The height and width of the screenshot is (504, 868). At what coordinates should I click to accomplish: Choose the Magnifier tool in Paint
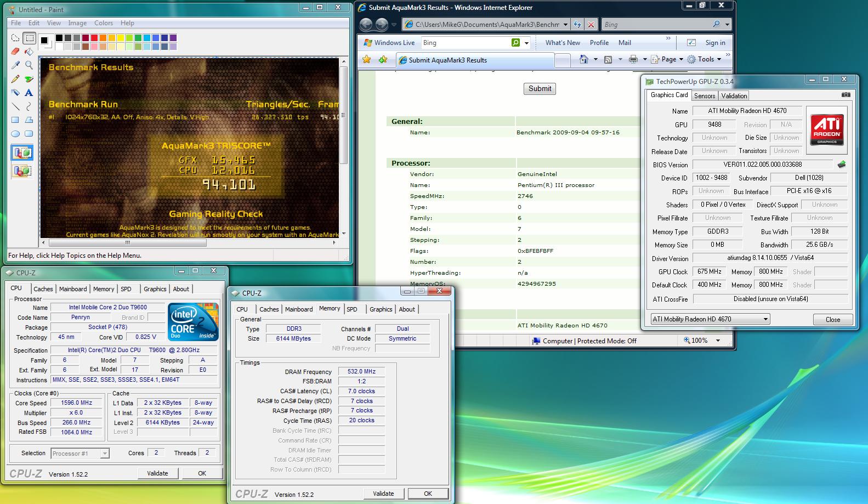tap(29, 65)
